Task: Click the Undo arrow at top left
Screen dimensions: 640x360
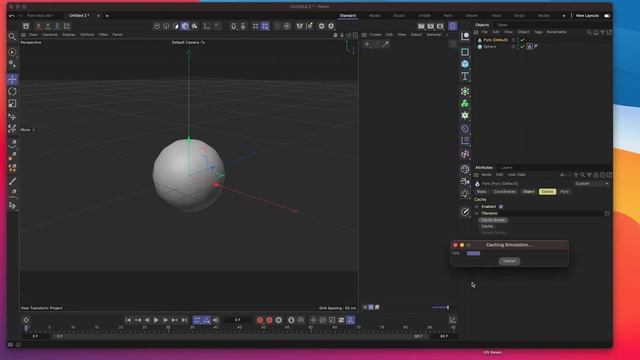Action: click(x=11, y=16)
